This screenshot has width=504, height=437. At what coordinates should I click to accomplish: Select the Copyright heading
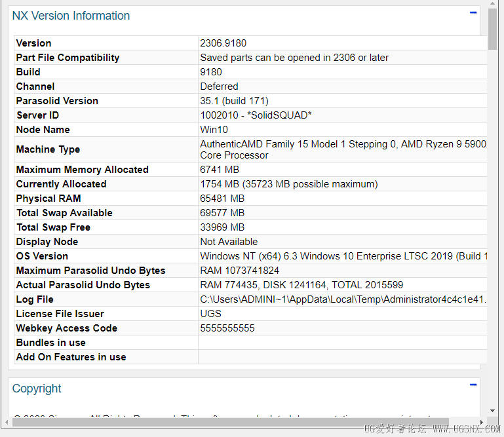37,389
